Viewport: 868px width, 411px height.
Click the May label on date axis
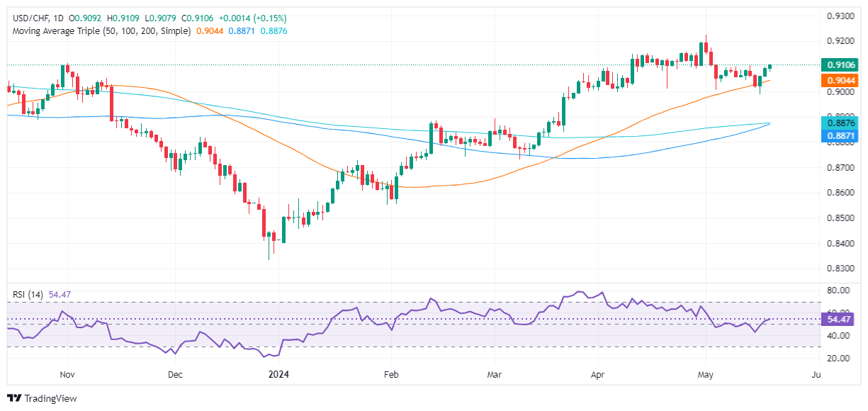click(706, 373)
